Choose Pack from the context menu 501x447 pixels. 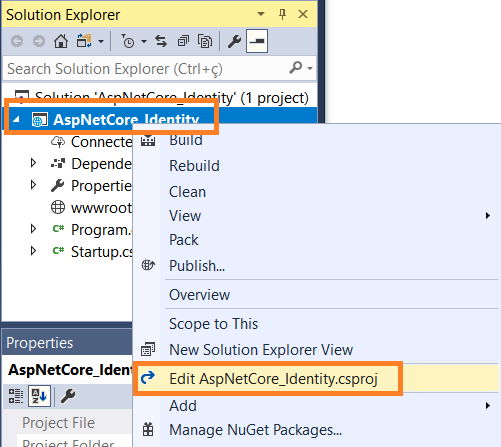pyautogui.click(x=184, y=240)
